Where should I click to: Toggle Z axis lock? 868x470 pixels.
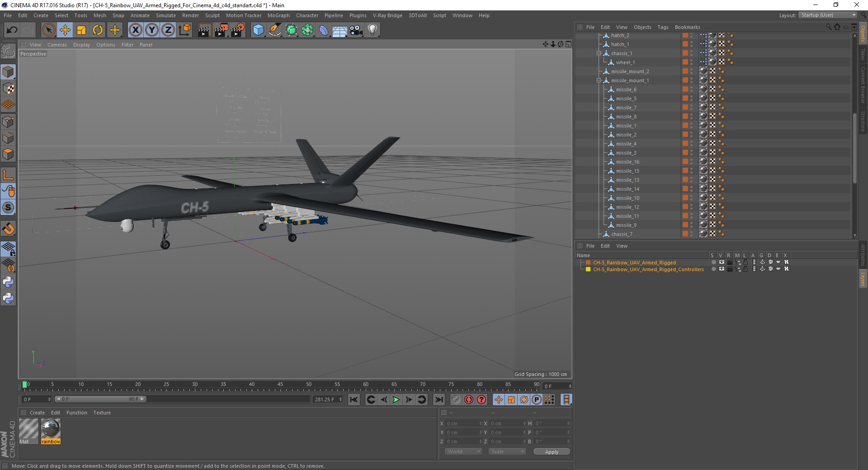pyautogui.click(x=168, y=30)
